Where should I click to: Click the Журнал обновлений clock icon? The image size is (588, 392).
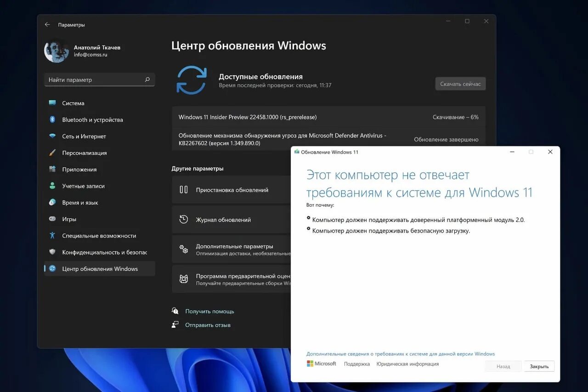pyautogui.click(x=183, y=220)
